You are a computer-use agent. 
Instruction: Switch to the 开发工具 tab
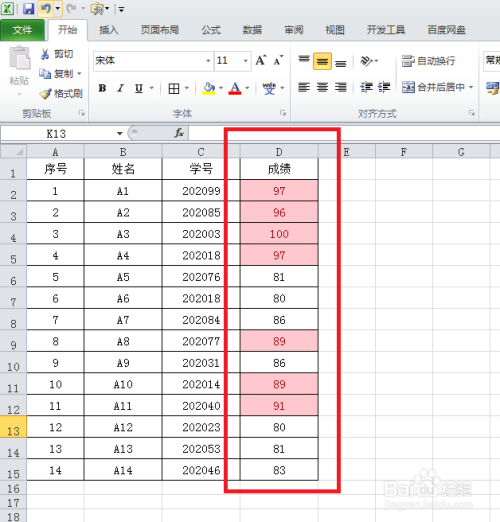point(386,30)
